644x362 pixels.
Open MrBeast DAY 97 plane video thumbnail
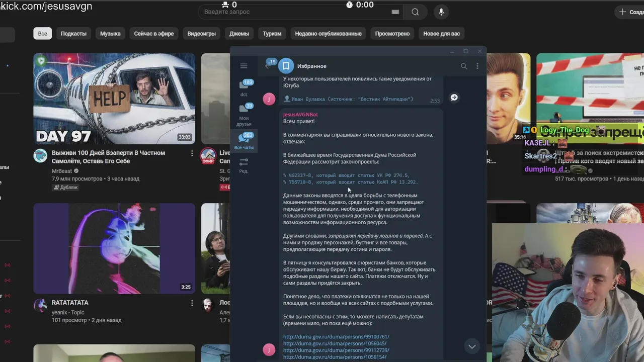coord(114,99)
